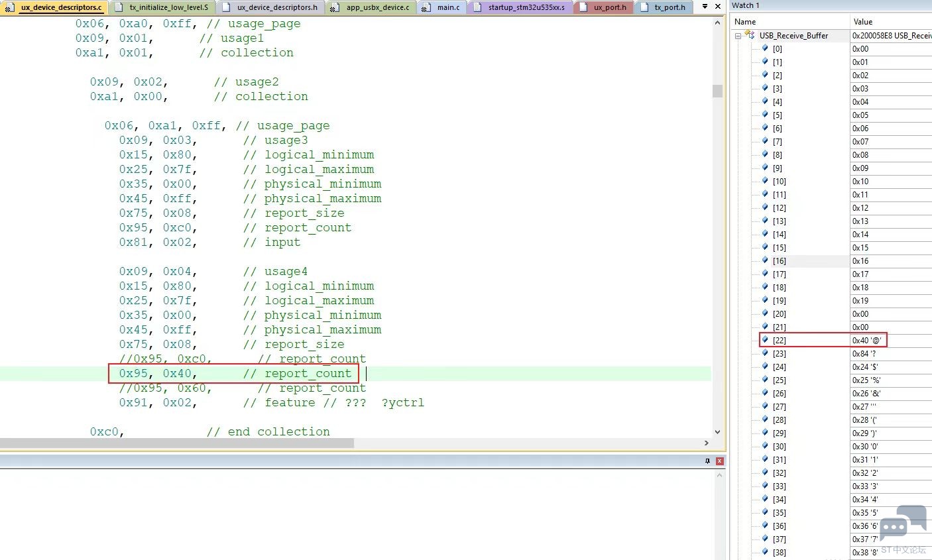Click the member icon beside watch element [16]
932x560 pixels.
coord(765,260)
